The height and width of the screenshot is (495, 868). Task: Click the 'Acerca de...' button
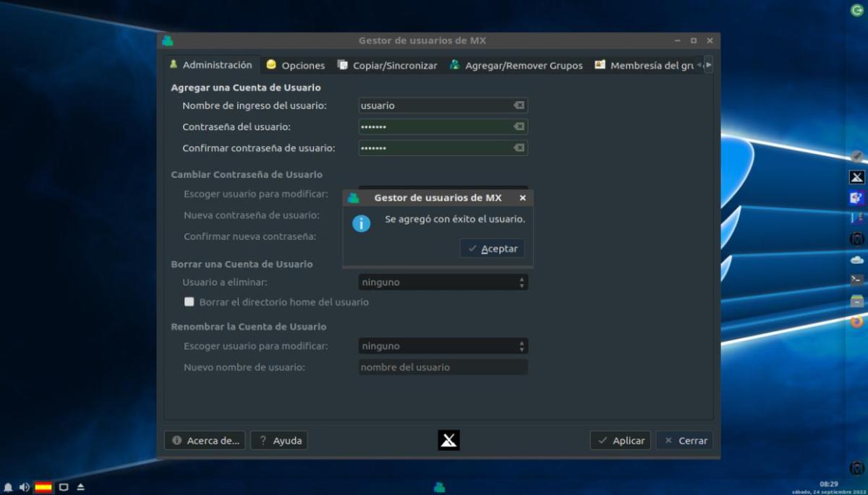(205, 440)
